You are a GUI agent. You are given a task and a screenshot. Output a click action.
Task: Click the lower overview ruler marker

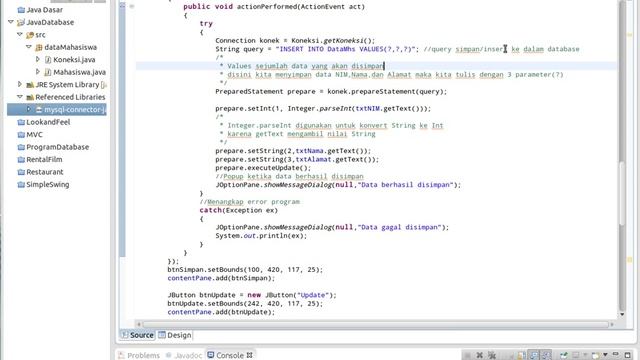(630, 260)
